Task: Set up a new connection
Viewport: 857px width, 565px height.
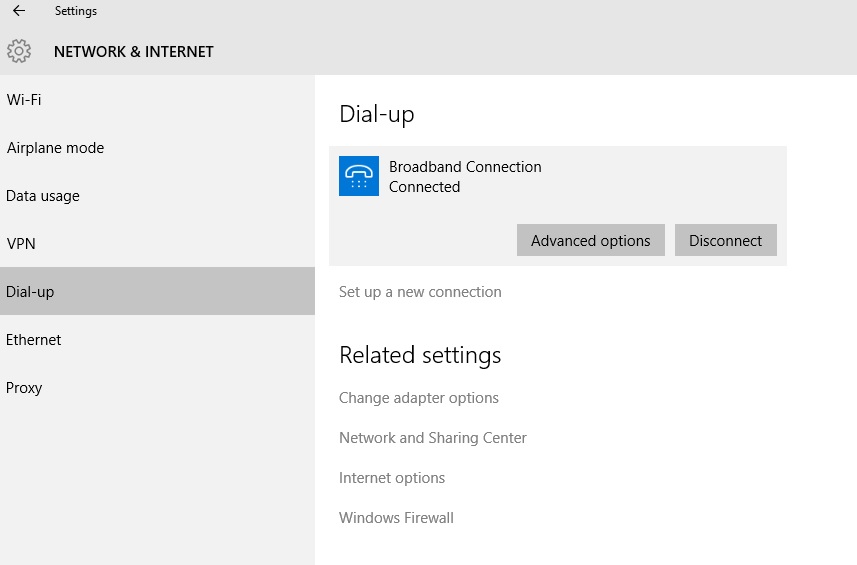Action: [420, 292]
